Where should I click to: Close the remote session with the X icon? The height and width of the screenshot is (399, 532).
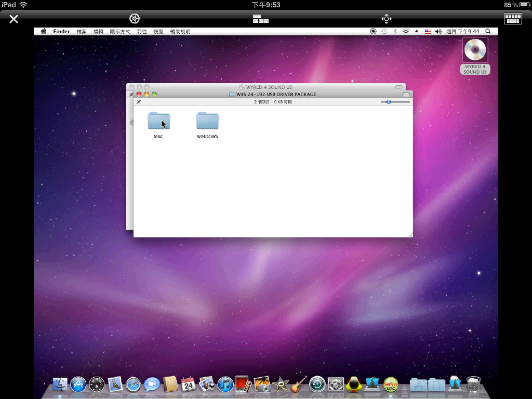[14, 19]
